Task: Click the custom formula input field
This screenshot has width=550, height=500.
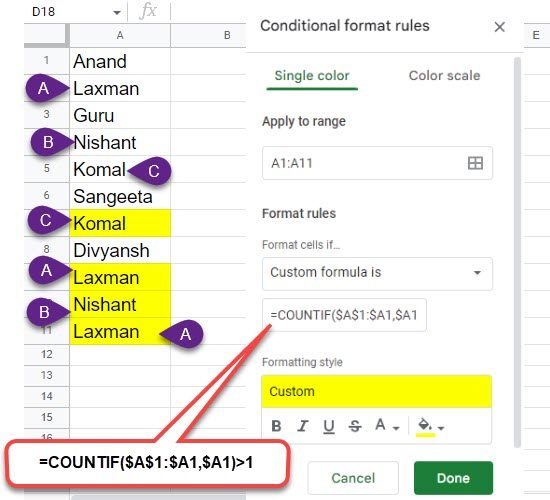Action: click(344, 315)
